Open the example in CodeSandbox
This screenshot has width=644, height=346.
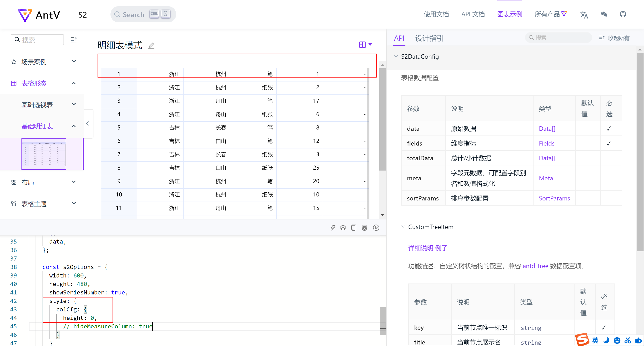343,227
